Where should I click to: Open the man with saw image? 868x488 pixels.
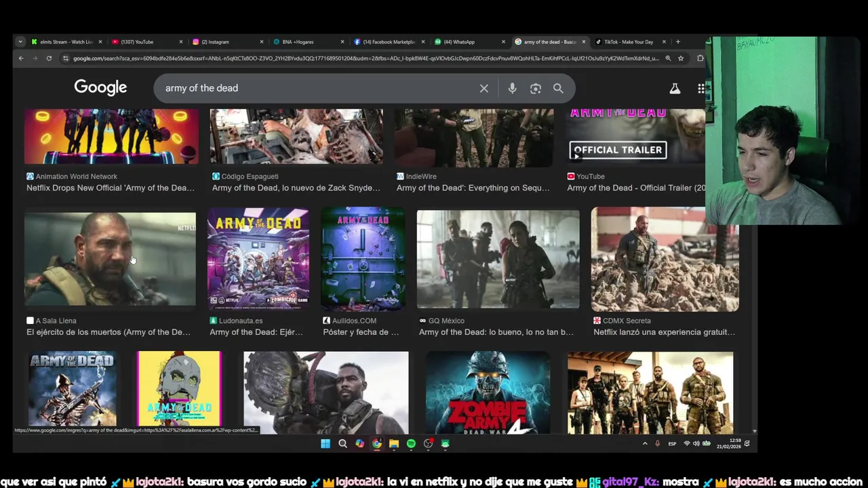coord(326,392)
